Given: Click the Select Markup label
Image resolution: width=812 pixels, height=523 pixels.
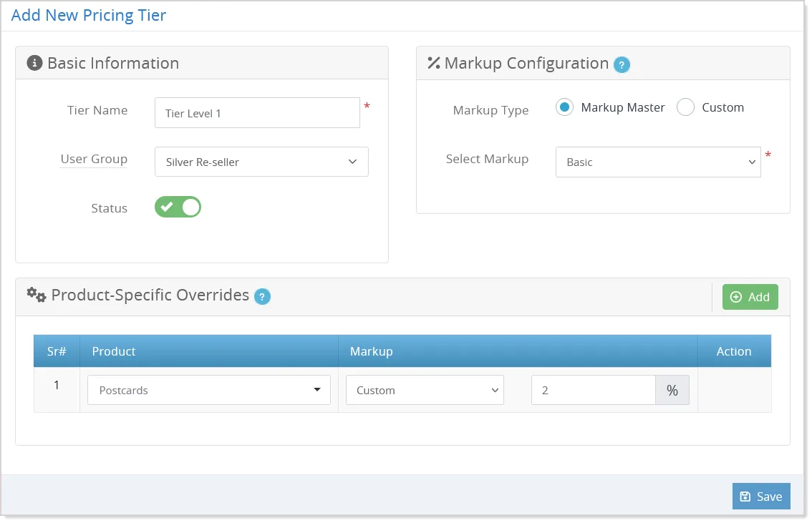Looking at the screenshot, I should tap(488, 159).
